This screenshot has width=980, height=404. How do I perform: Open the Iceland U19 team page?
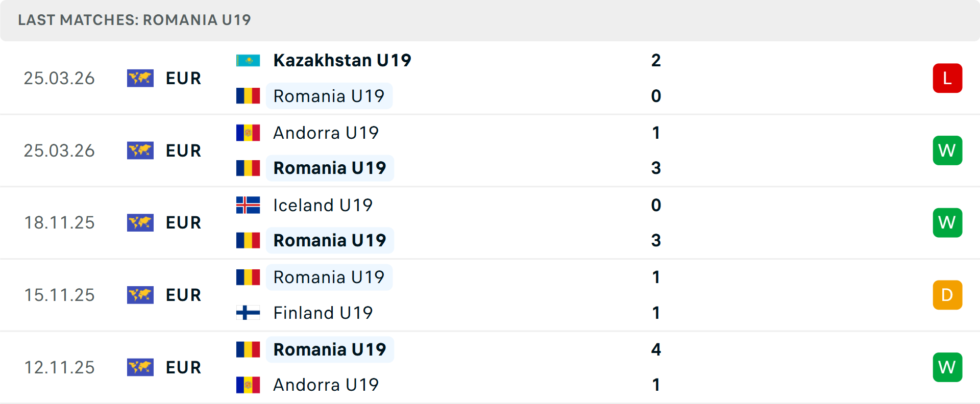point(323,205)
